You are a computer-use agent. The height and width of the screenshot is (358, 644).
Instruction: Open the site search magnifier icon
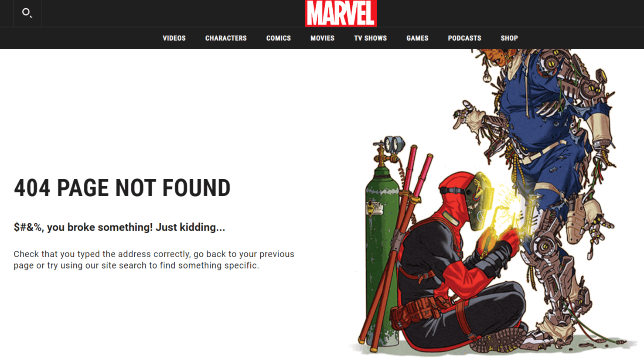pos(27,13)
